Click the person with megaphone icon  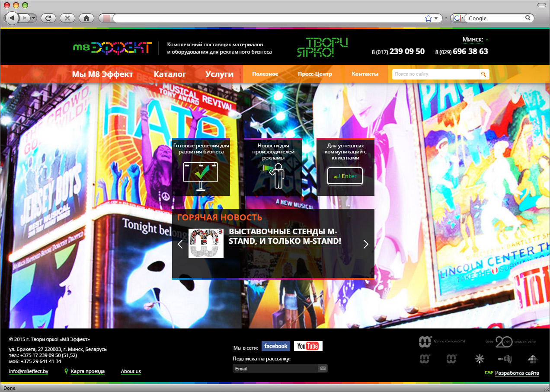coord(273,176)
